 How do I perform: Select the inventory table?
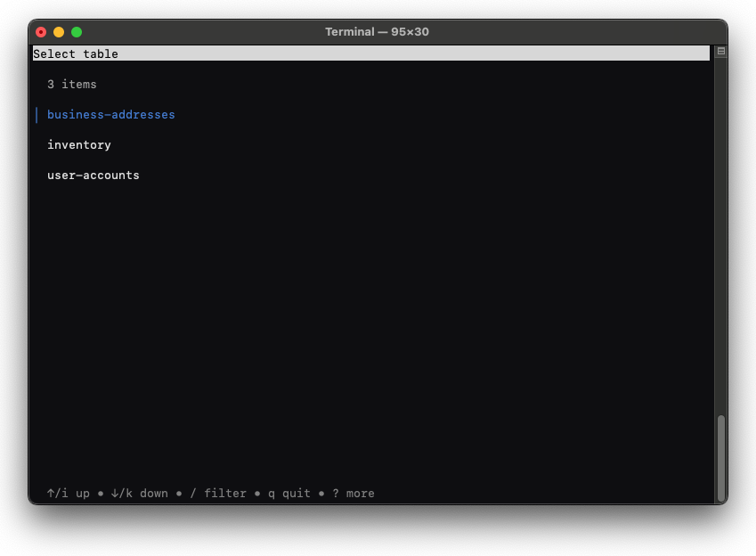pos(79,145)
